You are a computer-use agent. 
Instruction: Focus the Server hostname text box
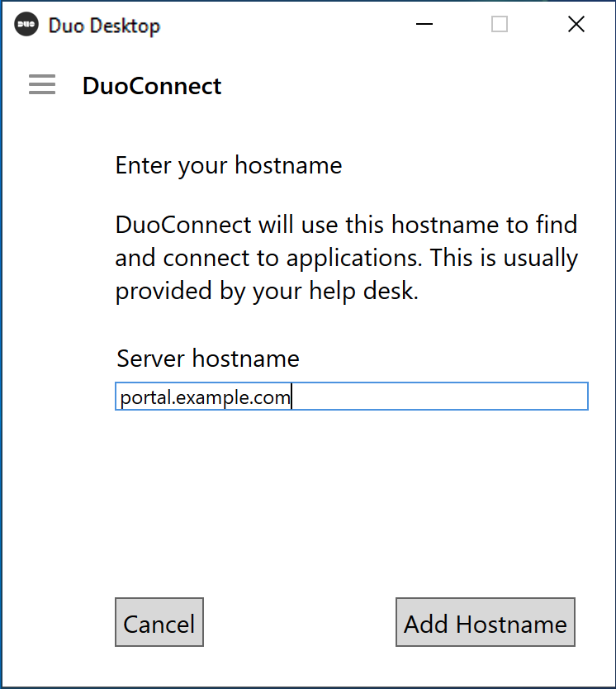(x=351, y=397)
